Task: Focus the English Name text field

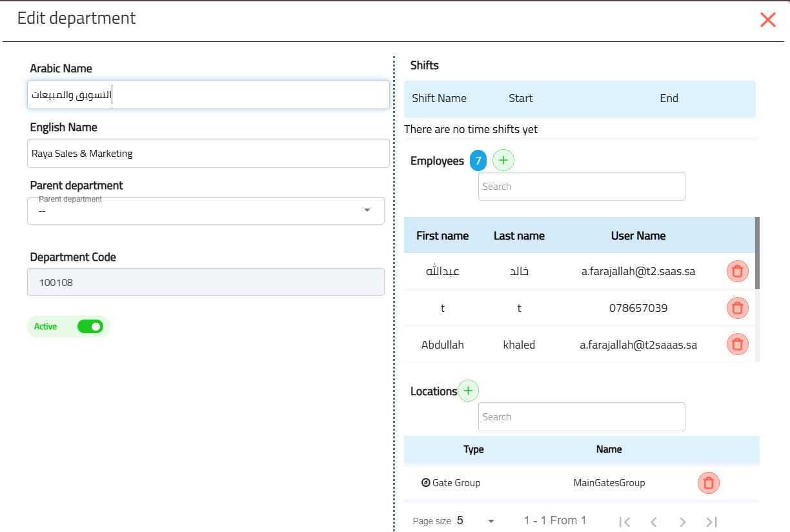Action: pos(208,154)
